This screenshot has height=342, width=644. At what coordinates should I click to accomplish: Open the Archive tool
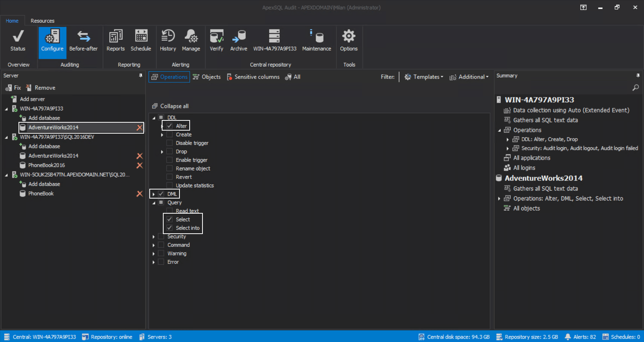(x=238, y=40)
